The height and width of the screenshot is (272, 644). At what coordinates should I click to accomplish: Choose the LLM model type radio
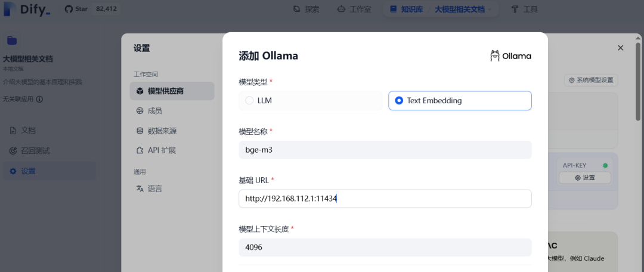tap(311, 101)
